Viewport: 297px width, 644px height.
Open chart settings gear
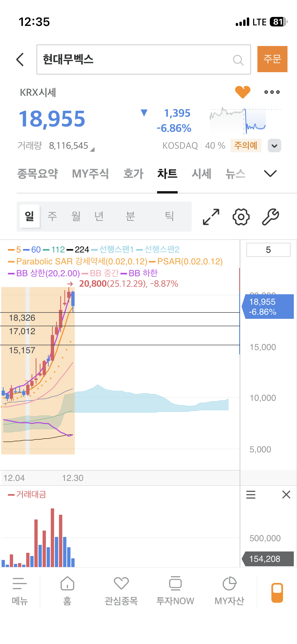[241, 217]
